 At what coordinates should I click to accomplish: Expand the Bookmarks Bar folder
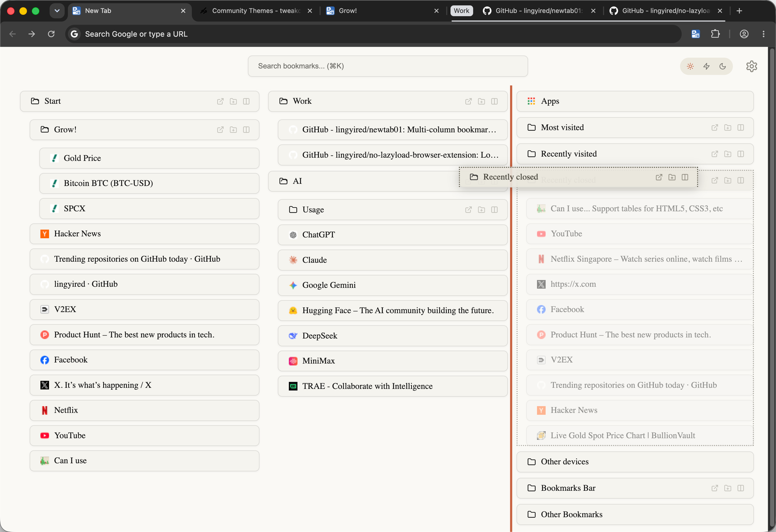635,488
